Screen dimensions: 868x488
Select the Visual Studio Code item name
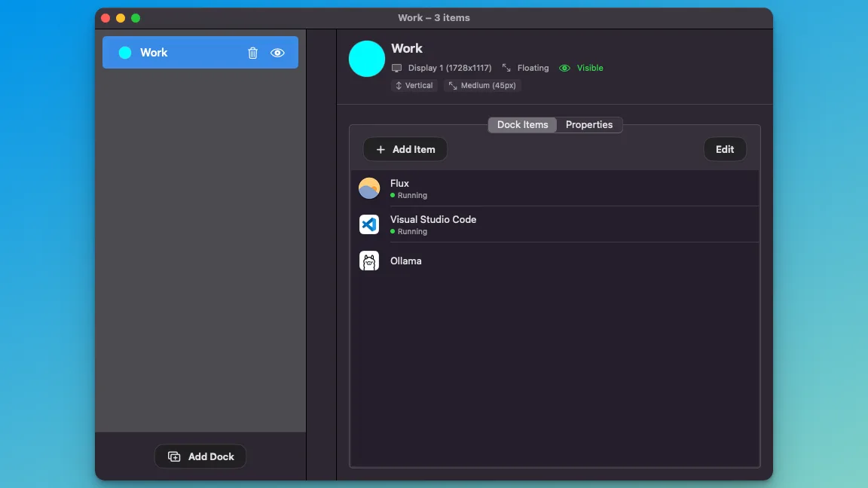433,220
